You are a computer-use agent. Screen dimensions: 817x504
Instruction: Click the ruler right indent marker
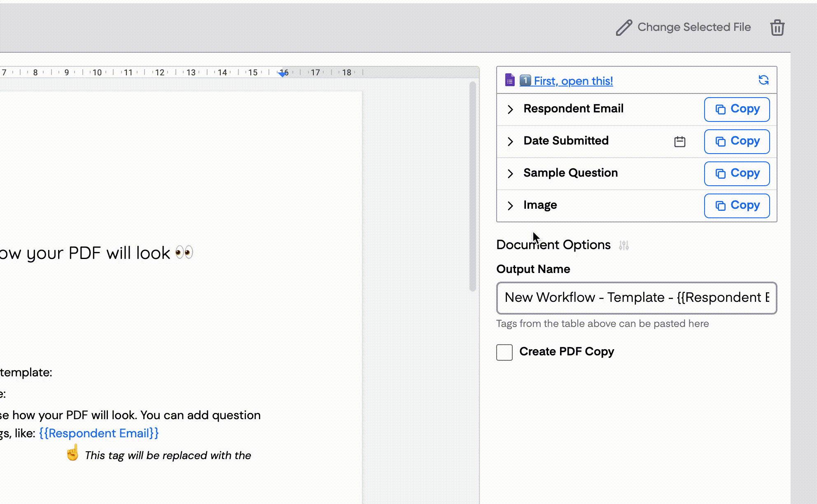283,74
